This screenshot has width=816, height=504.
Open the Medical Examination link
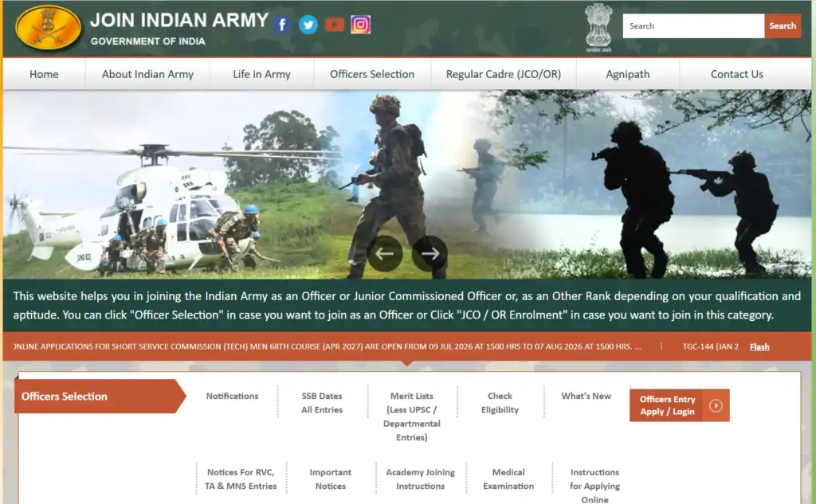[508, 479]
